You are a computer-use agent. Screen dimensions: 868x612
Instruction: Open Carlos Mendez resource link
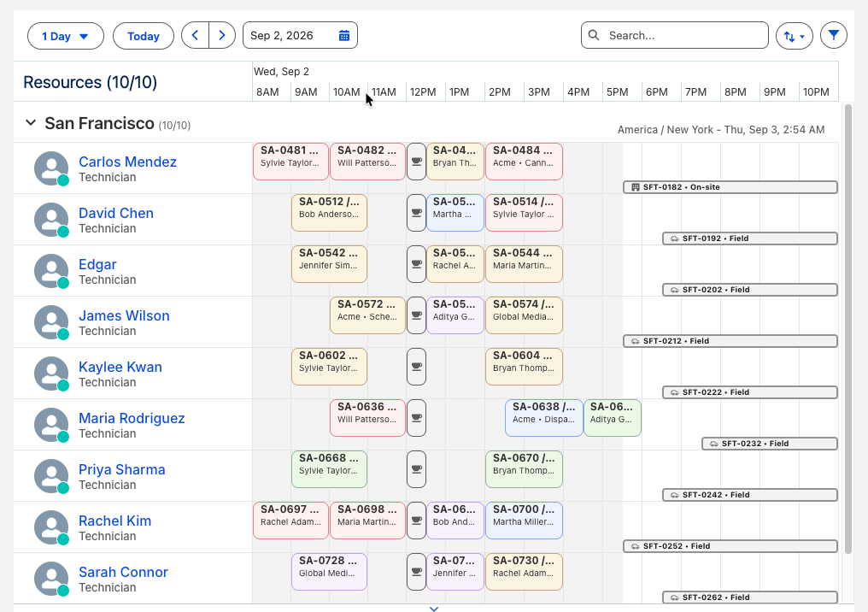[x=127, y=162]
